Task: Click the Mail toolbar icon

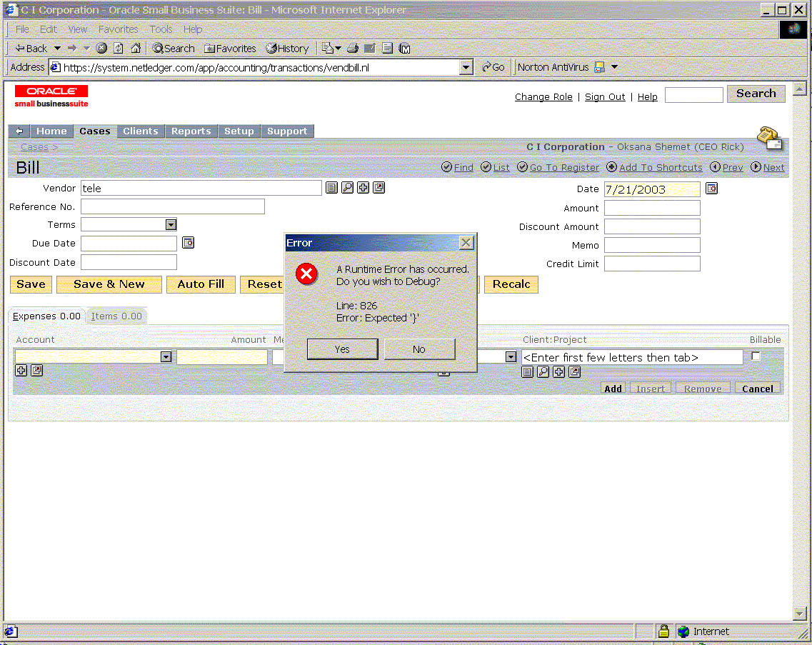Action: coord(327,48)
